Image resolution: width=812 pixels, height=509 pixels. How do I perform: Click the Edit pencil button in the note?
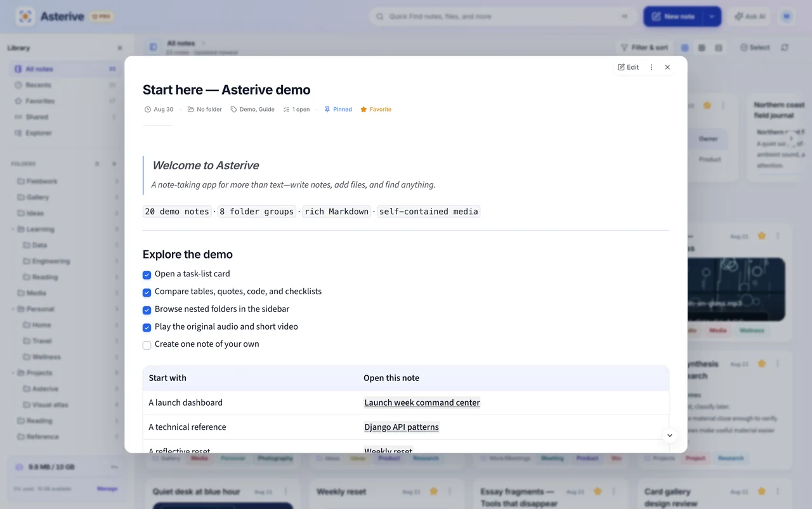coord(628,67)
